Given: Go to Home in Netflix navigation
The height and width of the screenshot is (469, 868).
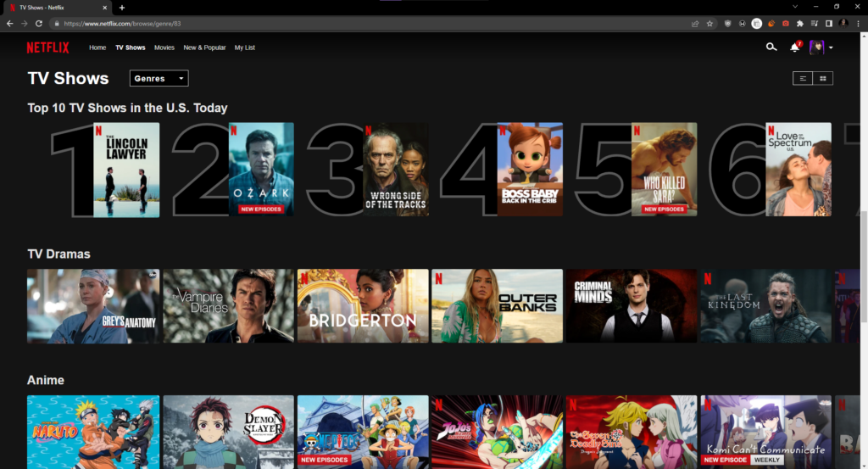Looking at the screenshot, I should (x=97, y=47).
